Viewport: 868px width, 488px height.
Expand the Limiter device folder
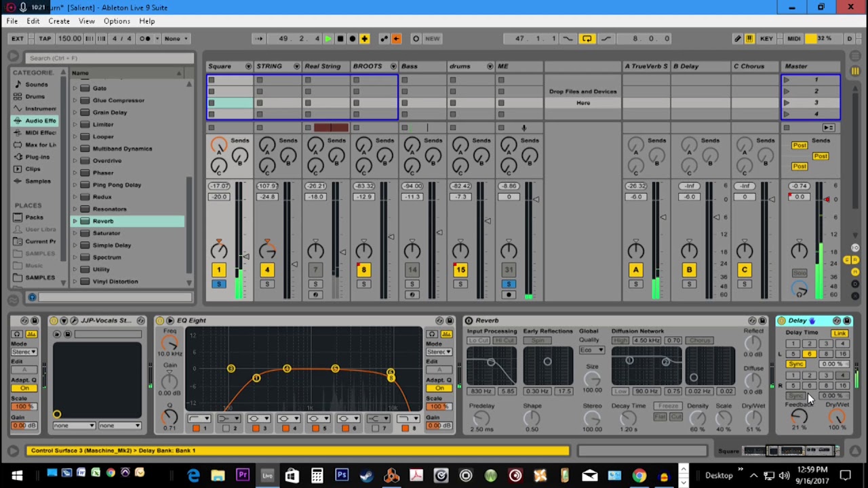pyautogui.click(x=75, y=125)
